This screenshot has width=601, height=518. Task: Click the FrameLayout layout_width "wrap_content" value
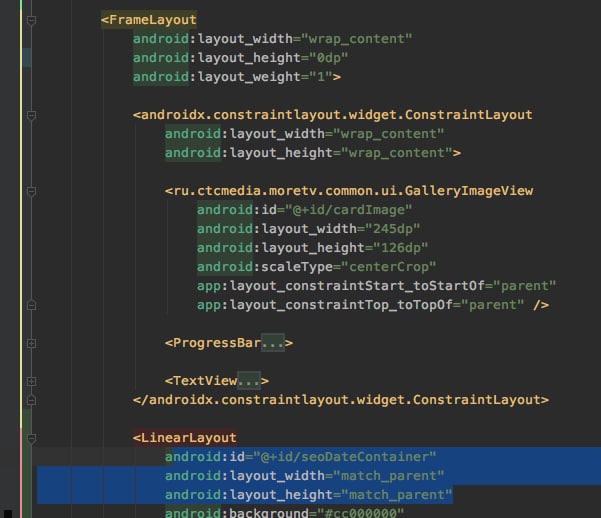point(356,39)
